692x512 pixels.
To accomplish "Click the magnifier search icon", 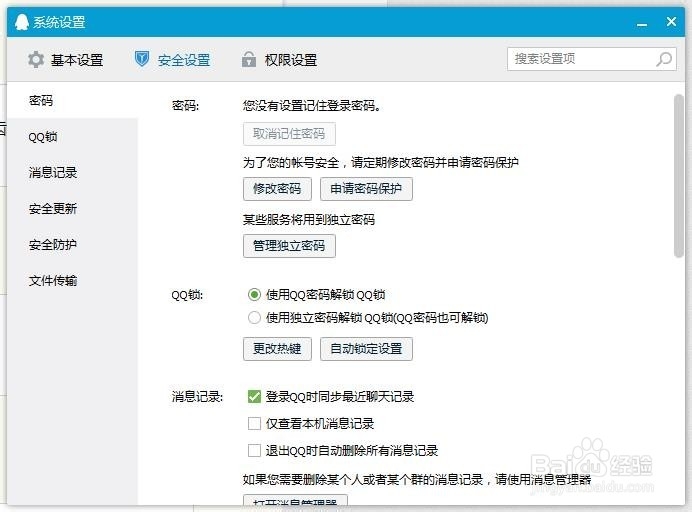I will (664, 59).
